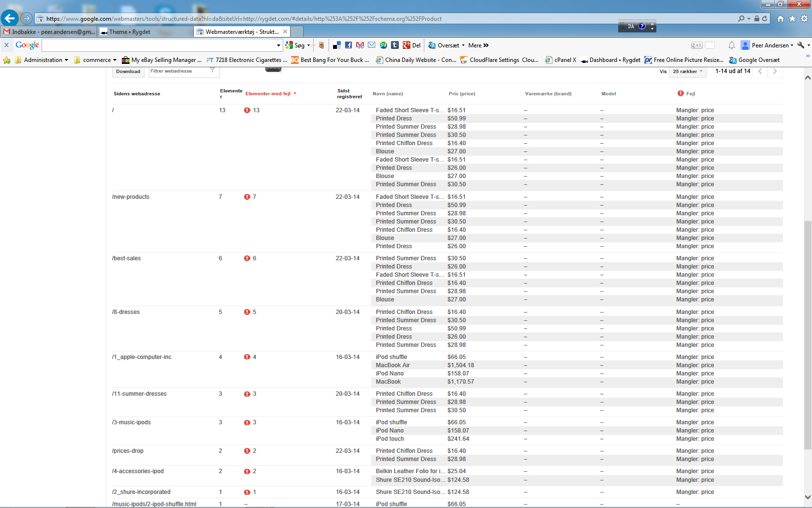This screenshot has width=812, height=508.
Task: Open Dashboard • Rygdet bookmark
Action: tap(610, 60)
